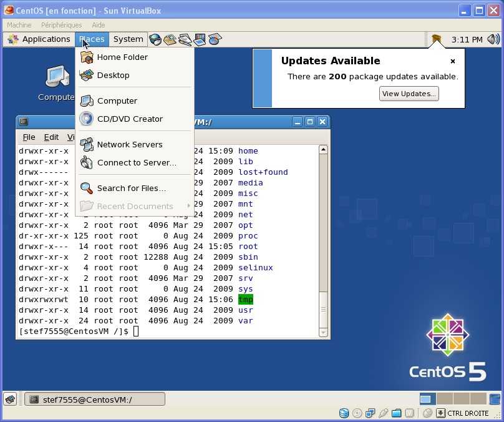Click the 12288 size value for sbin

(x=156, y=257)
